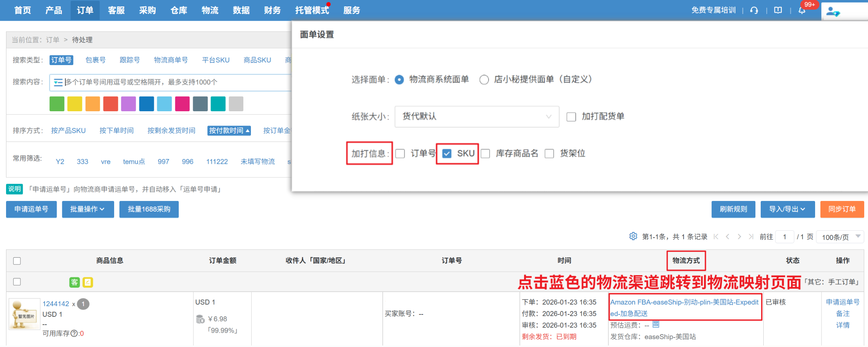Screen dimensions: 868x347
Task: Open the table column settings gear
Action: [x=633, y=237]
